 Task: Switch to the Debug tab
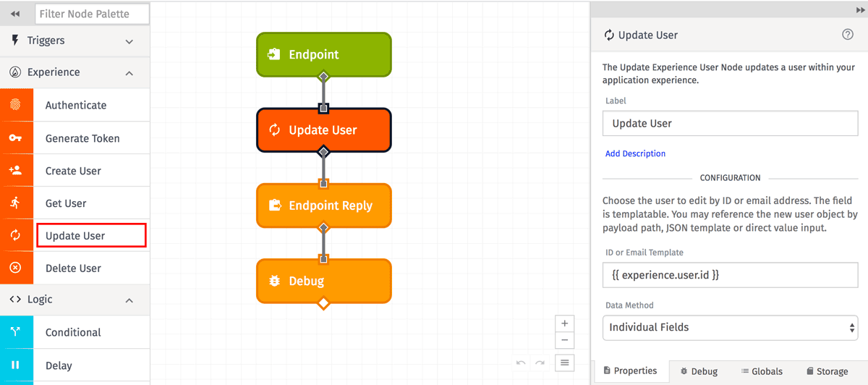pyautogui.click(x=699, y=371)
